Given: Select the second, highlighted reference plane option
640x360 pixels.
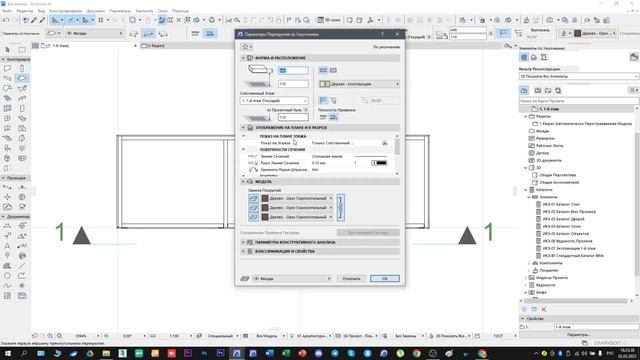Looking at the screenshot, I should coord(333,117).
